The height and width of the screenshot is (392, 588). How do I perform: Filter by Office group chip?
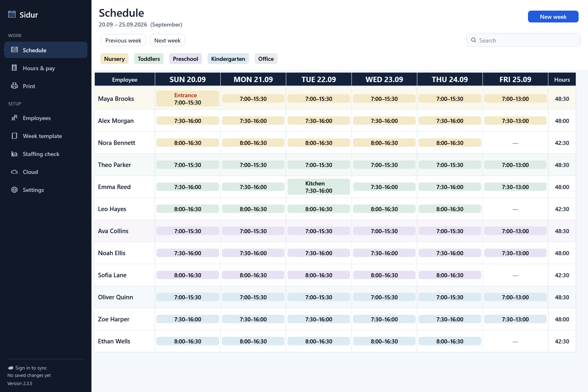(266, 59)
